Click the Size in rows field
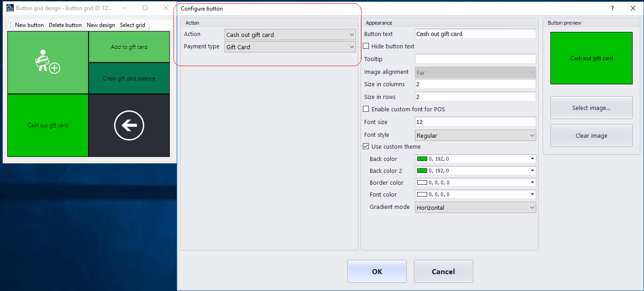This screenshot has width=644, height=291. [476, 97]
